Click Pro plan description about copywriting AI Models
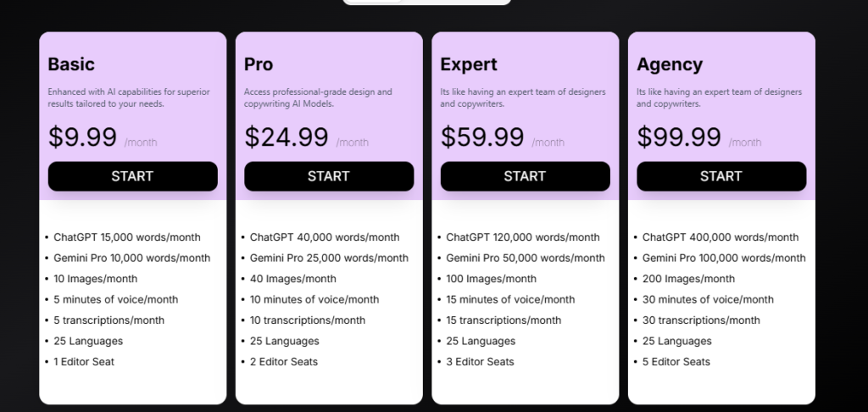 (x=318, y=97)
